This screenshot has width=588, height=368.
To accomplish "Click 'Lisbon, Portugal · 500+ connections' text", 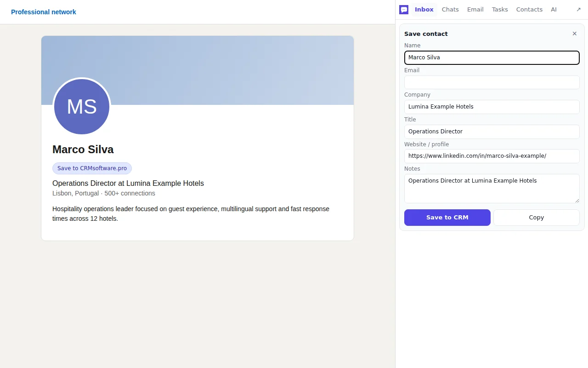I will point(104,193).
